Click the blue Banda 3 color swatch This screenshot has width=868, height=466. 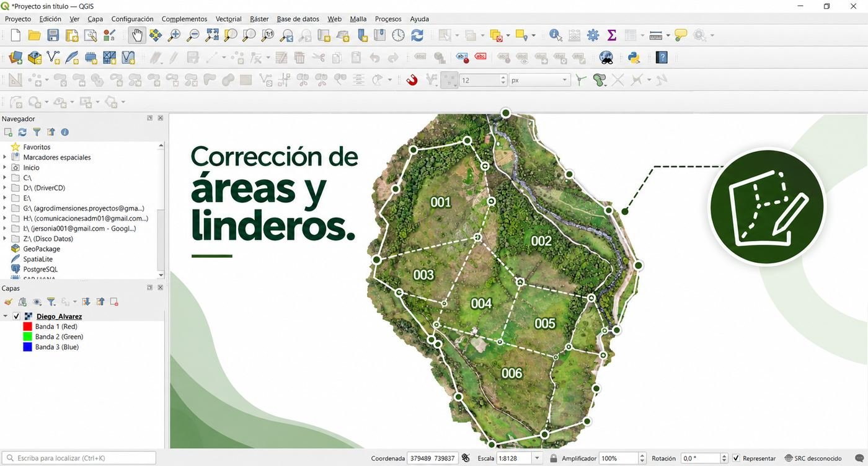point(27,347)
